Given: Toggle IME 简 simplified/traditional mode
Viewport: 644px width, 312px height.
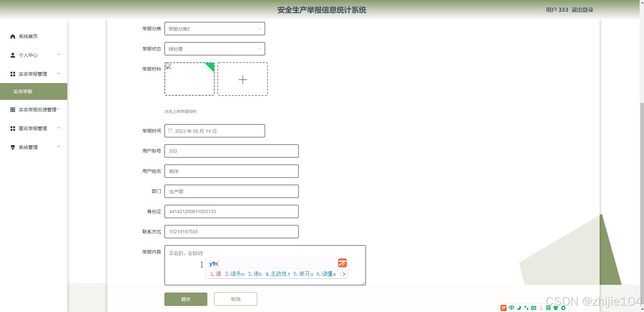Looking at the screenshot, I should (x=548, y=308).
